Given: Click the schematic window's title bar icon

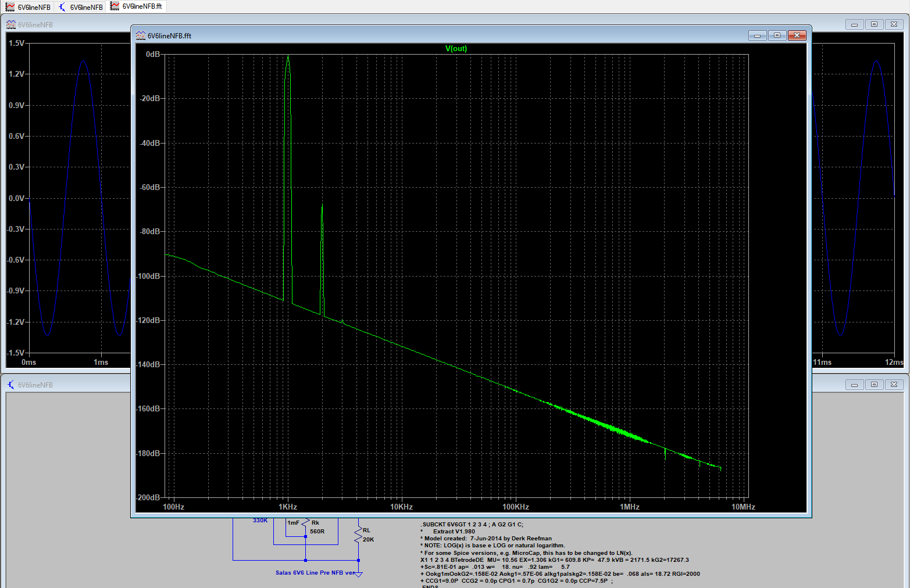Looking at the screenshot, I should (11, 385).
